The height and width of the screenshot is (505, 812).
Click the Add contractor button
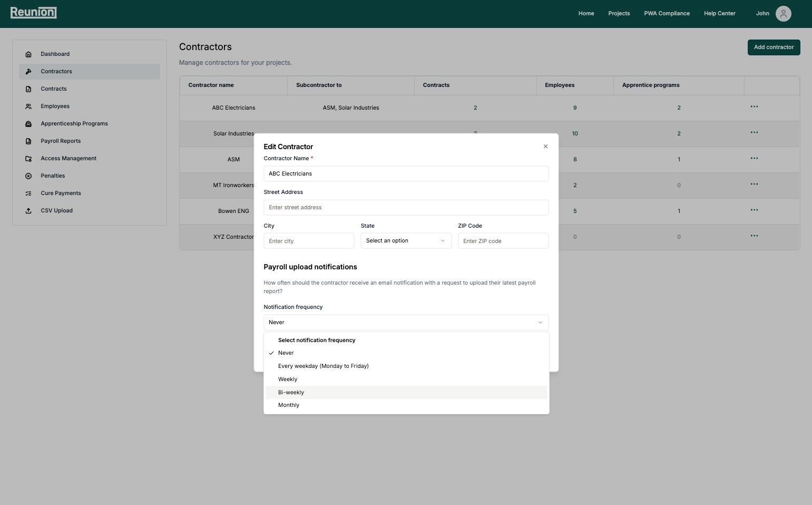774,47
